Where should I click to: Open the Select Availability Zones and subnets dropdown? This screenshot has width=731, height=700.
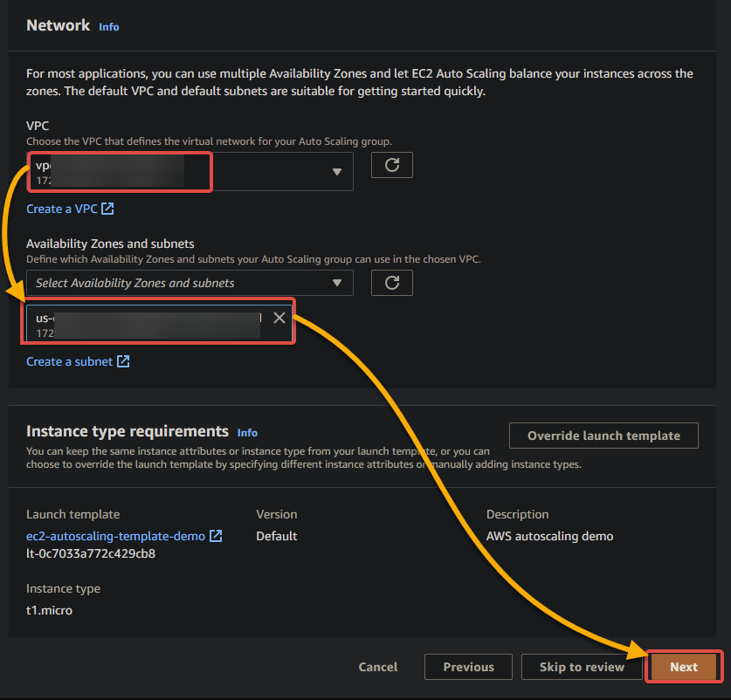(x=190, y=283)
